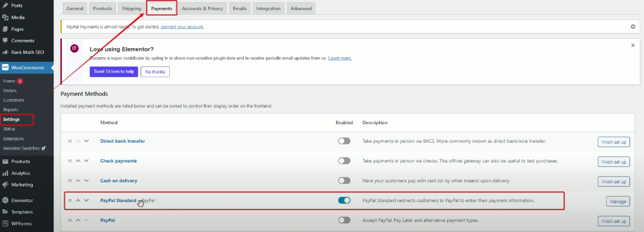The image size is (644, 232).
Task: Open the PayPal method link
Action: [108, 220]
